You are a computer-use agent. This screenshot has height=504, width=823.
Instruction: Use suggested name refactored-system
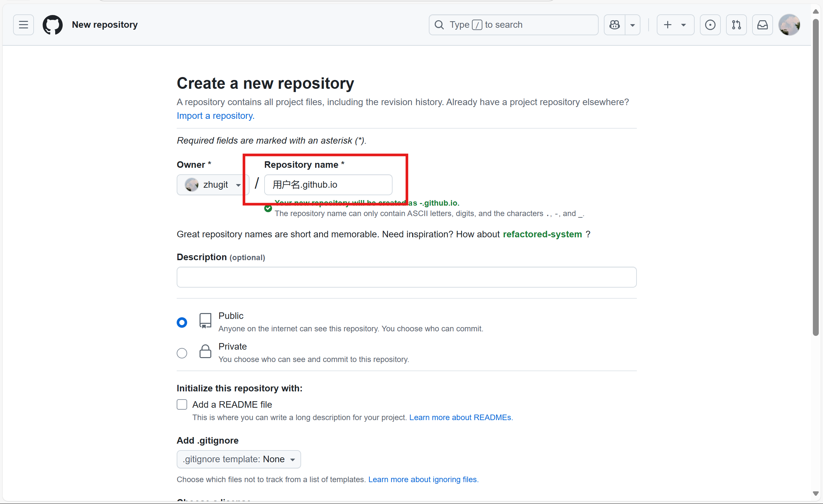542,234
